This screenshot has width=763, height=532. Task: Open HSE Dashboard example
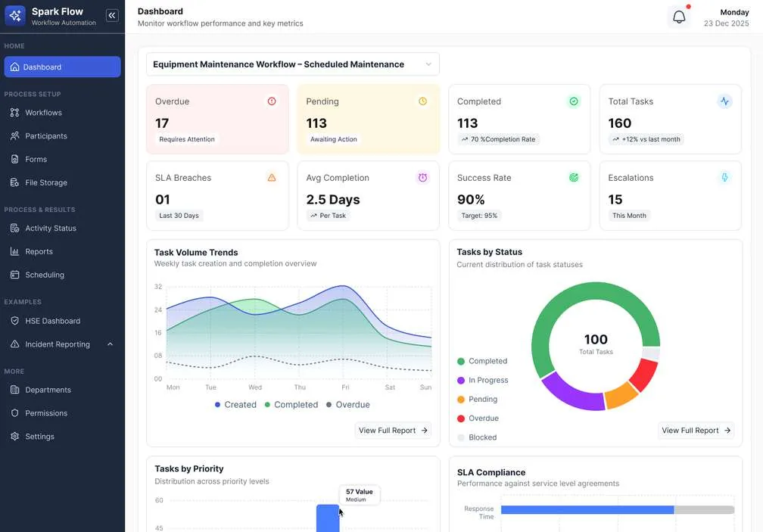62,321
